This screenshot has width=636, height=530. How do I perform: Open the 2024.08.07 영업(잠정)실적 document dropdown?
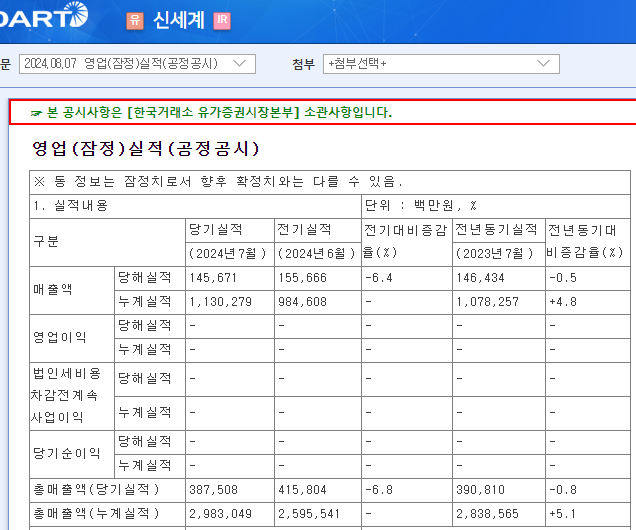(x=138, y=64)
